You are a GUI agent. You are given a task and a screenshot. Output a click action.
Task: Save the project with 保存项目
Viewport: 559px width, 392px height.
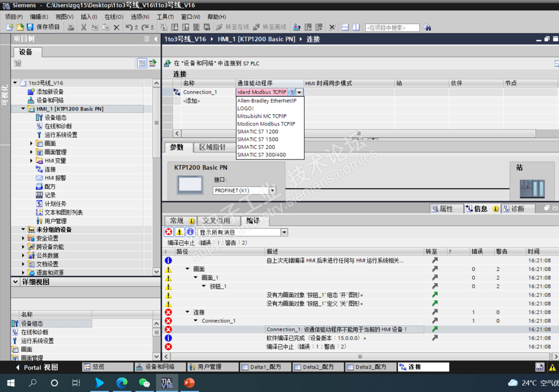(44, 27)
